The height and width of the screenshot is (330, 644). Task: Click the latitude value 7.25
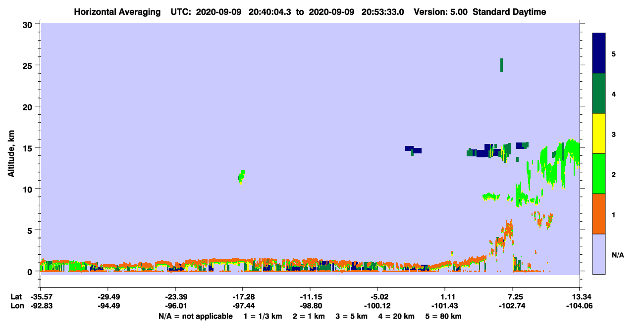pyautogui.click(x=512, y=297)
